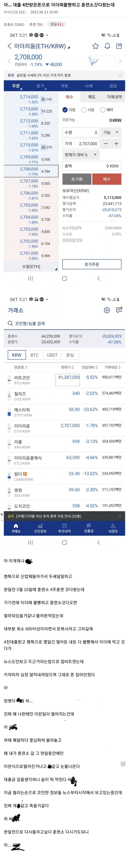Tap the back arrow next to 이더리움(ETH/KRW)
This screenshot has height=868, width=126.
point(9,46)
